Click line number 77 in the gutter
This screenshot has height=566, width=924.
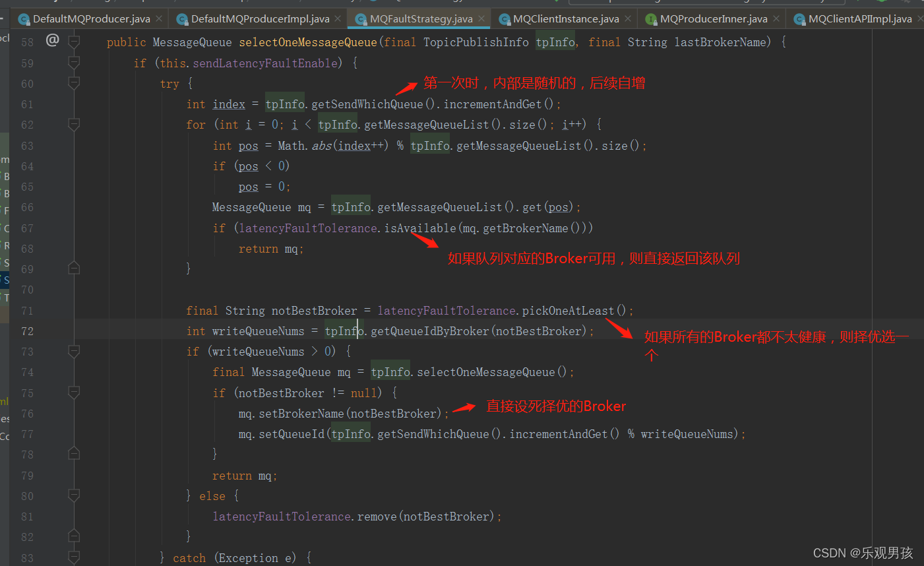pyautogui.click(x=27, y=434)
